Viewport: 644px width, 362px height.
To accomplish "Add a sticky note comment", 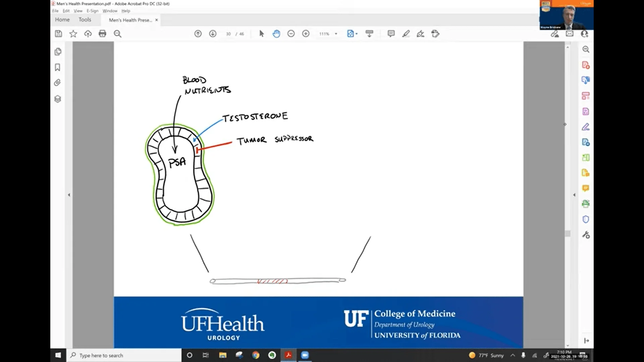I will [x=391, y=34].
